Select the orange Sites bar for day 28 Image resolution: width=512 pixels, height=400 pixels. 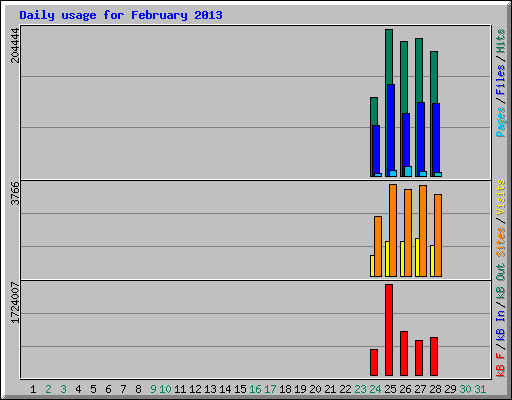coord(438,235)
